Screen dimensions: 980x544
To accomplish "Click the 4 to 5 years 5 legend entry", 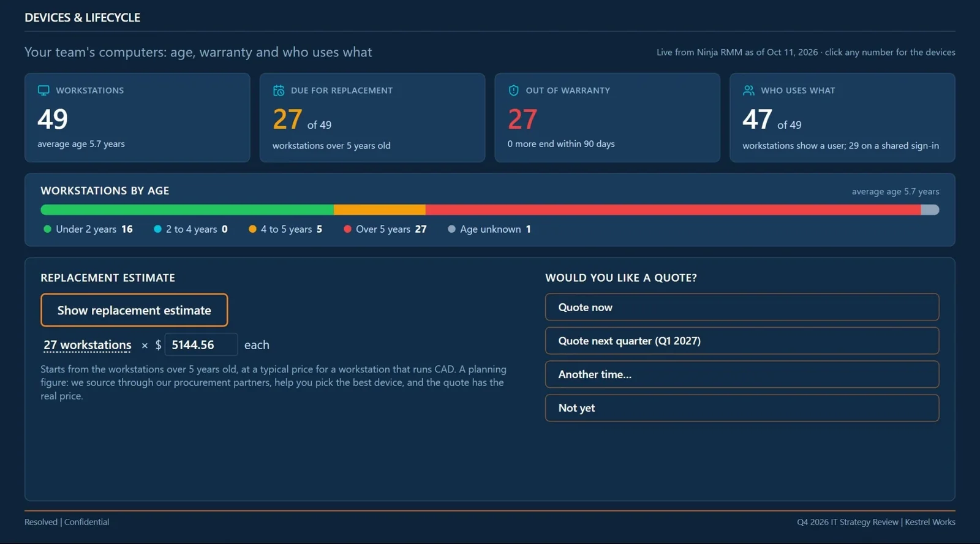I will pyautogui.click(x=285, y=229).
